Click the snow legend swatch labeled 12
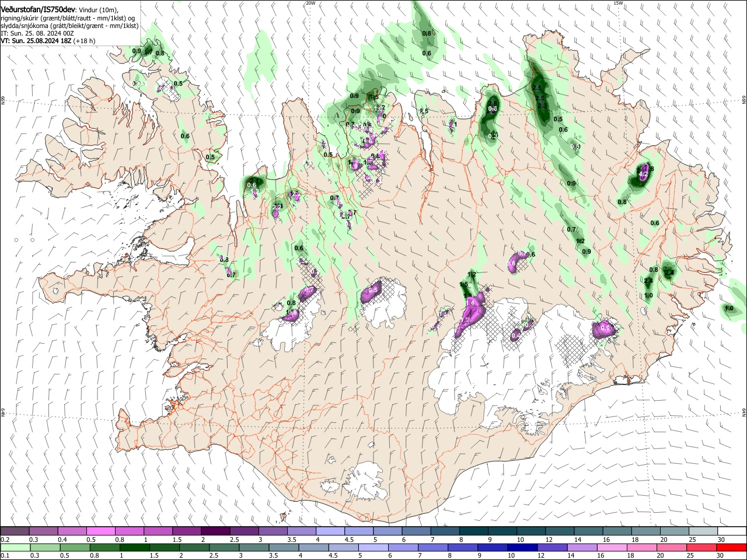 pyautogui.click(x=560, y=531)
